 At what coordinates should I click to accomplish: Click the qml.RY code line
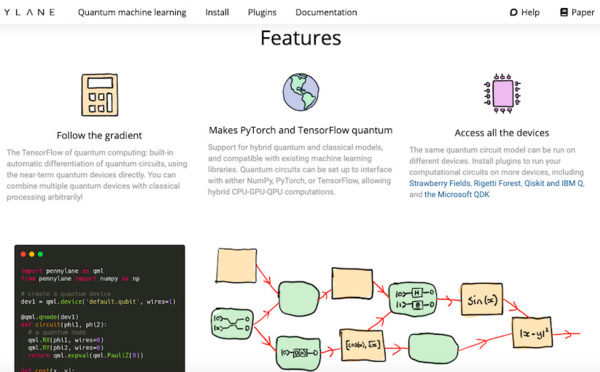click(x=65, y=348)
